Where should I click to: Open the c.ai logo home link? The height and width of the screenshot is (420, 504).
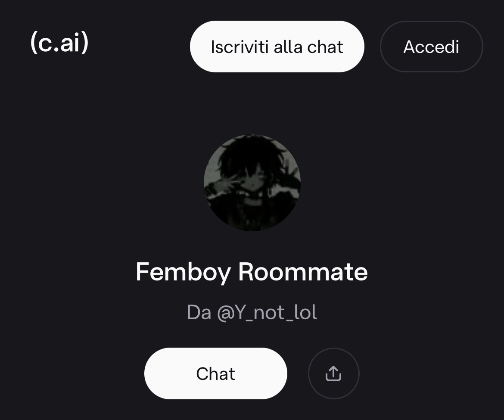[59, 43]
